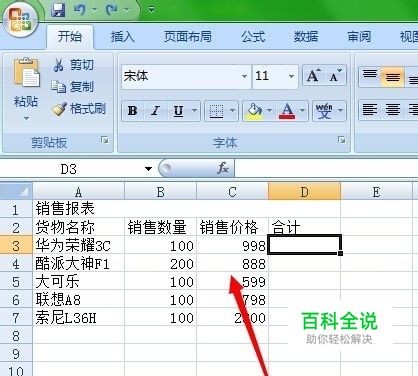
Task: Open underline style dropdown arrow
Action: 195,111
